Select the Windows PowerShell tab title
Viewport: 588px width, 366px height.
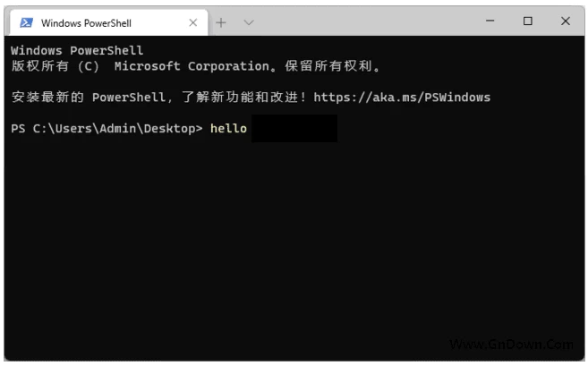coord(86,22)
